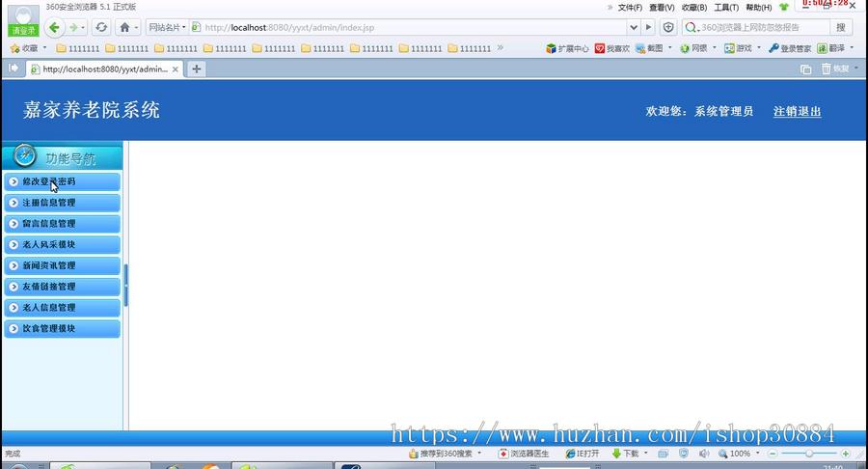
Task: Adjust the page zoom slider handle
Action: 809,454
